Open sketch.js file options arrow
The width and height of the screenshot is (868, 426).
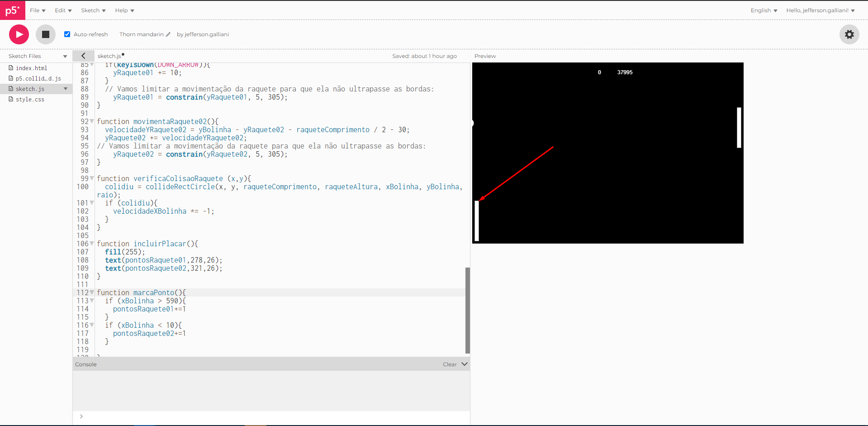(x=66, y=89)
